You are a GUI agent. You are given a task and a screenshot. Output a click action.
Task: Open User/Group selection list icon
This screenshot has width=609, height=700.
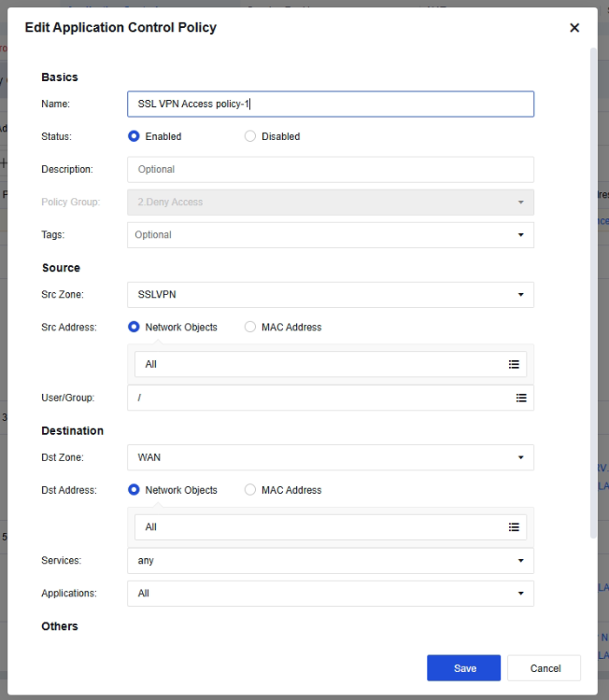(521, 398)
